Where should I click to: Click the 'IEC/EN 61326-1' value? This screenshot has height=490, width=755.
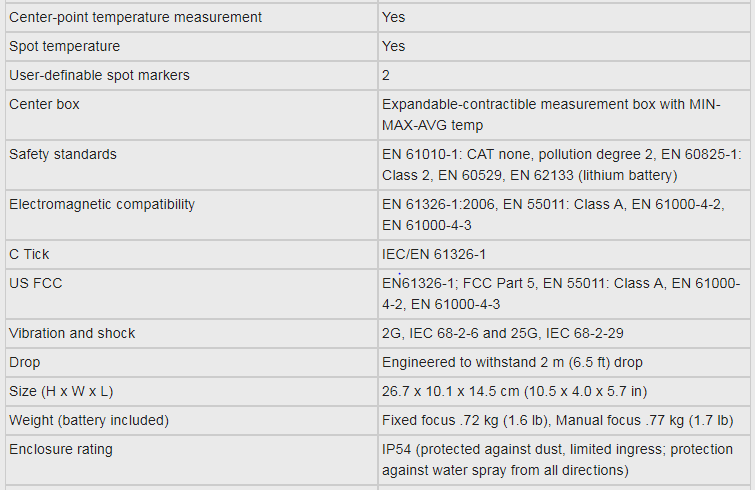click(x=434, y=254)
